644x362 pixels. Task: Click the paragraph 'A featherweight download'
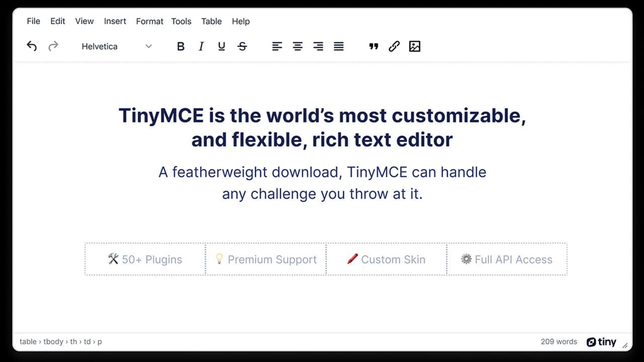click(322, 183)
